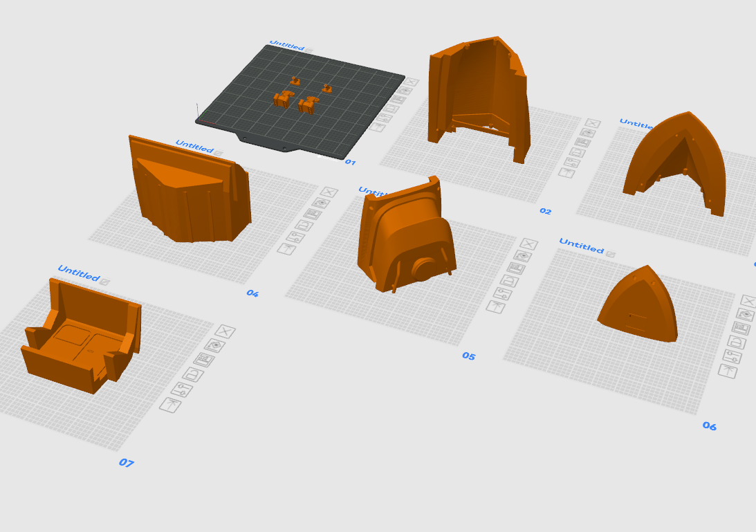Screen dimensions: 756x532
Task: Click plate number 07 label
Action: coord(127,463)
